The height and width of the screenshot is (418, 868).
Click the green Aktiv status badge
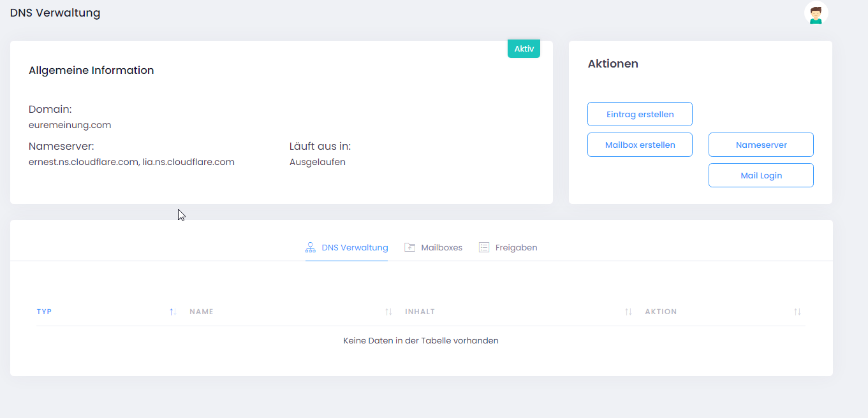(x=524, y=49)
